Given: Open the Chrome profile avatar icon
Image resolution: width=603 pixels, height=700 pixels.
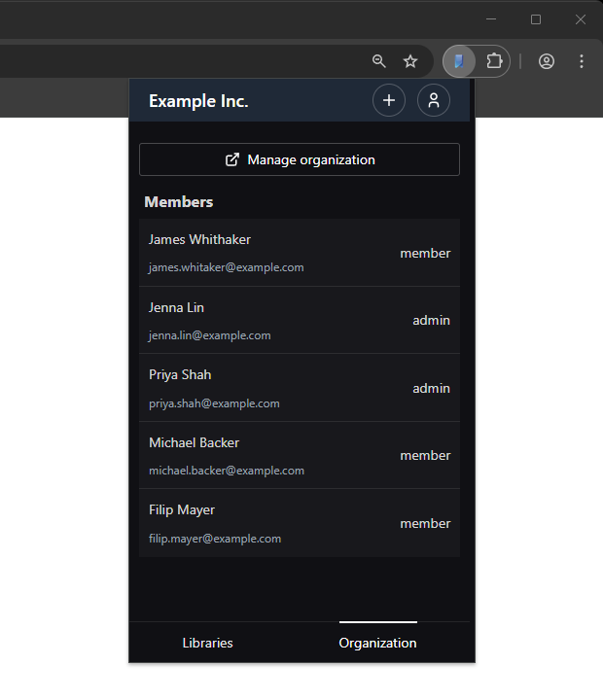Looking at the screenshot, I should click(547, 61).
